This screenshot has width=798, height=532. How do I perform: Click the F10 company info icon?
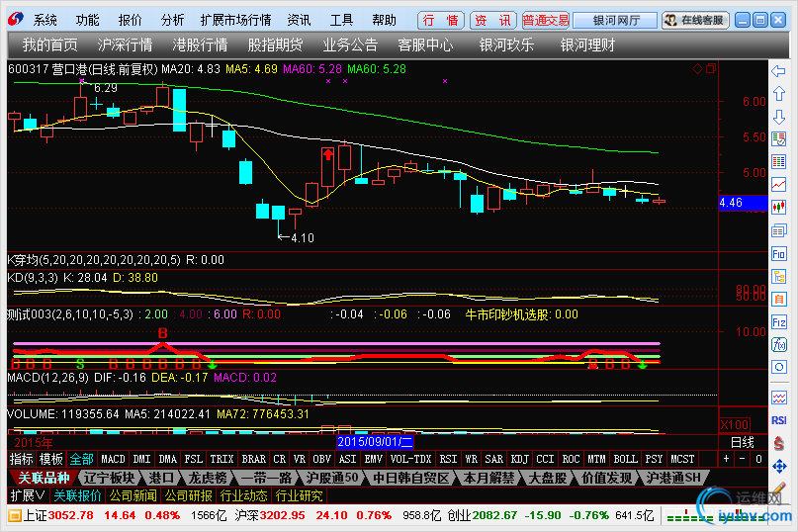(778, 253)
